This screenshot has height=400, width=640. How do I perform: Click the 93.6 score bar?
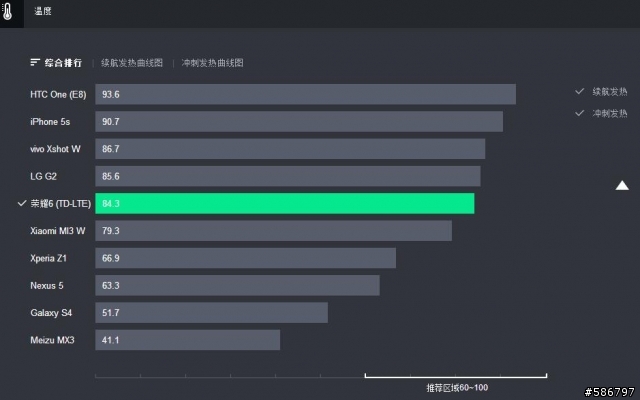(x=305, y=94)
